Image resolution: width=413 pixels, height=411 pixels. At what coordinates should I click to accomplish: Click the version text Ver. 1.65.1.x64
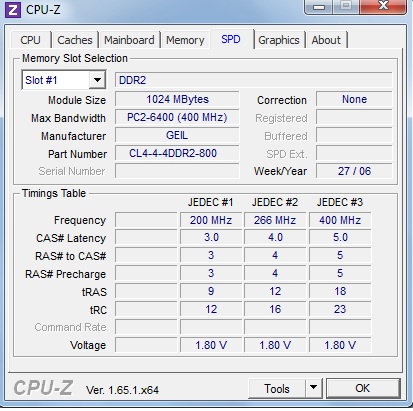pos(122,390)
